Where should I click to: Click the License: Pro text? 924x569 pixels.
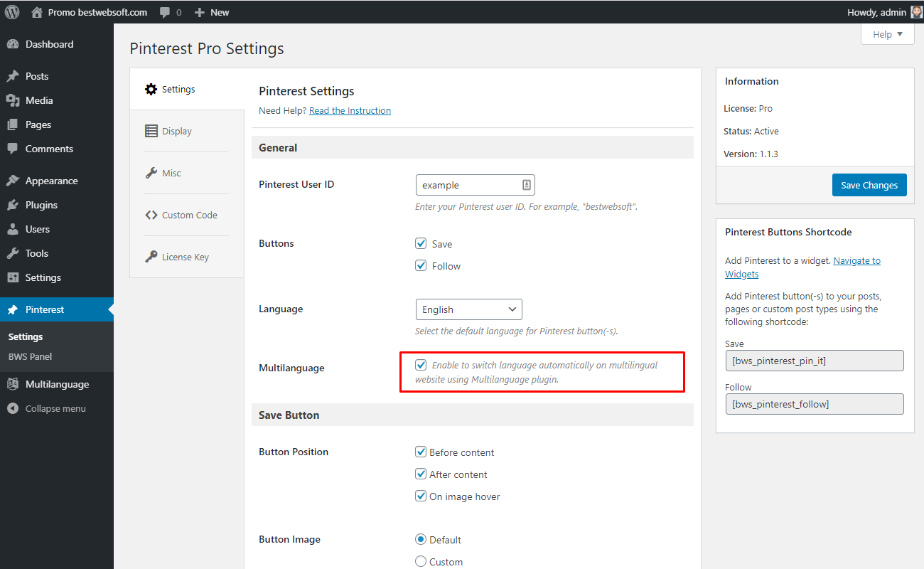(x=748, y=108)
